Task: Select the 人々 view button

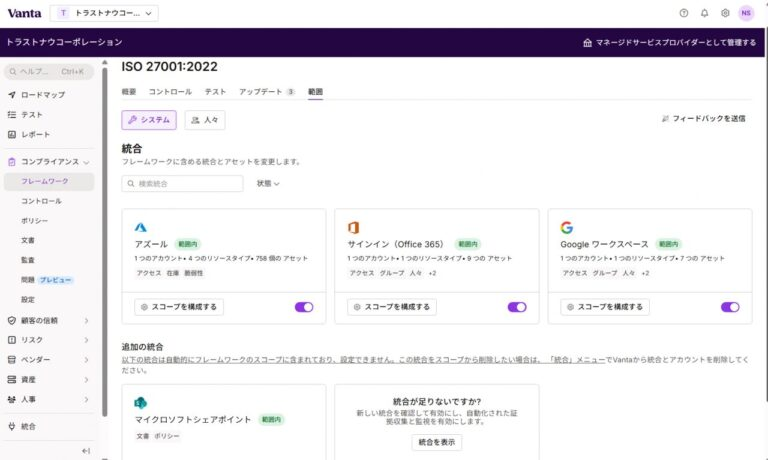Action: click(205, 120)
